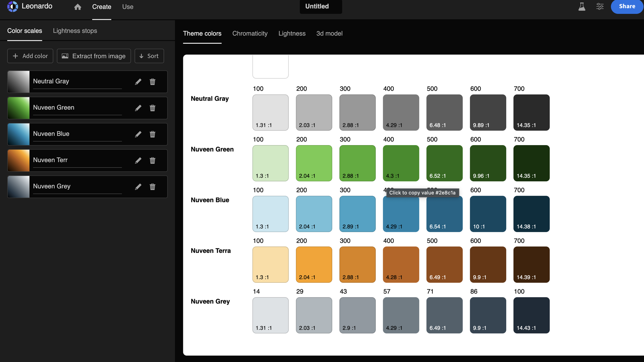Select the Lightness view tab
This screenshot has height=362, width=644.
coord(292,34)
